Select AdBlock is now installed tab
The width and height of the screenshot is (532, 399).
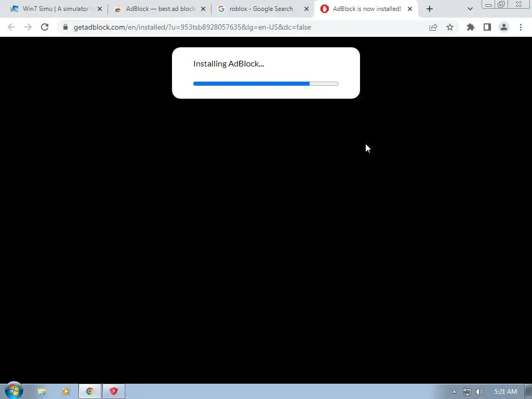click(366, 9)
